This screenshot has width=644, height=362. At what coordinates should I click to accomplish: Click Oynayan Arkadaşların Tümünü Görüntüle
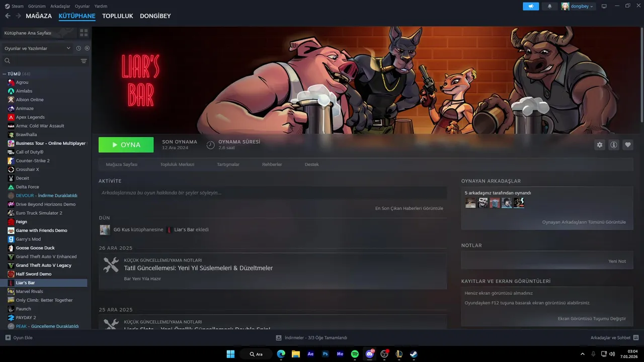point(584,222)
